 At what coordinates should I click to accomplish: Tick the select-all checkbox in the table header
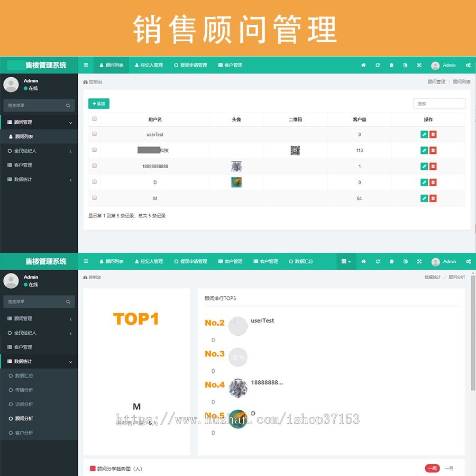(95, 118)
